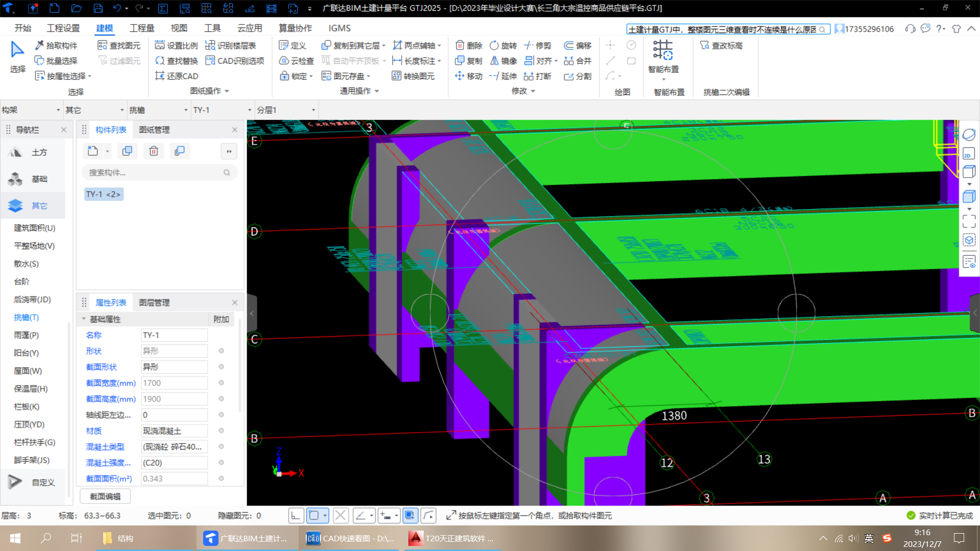This screenshot has width=980, height=551.
Task: Toggle 附加 option for 材质 row
Action: (222, 431)
